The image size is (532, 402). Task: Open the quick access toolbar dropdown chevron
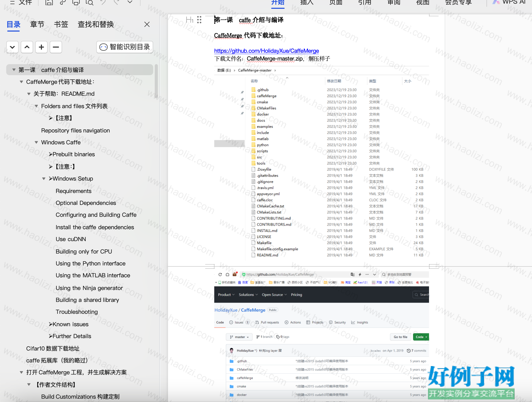click(x=130, y=2)
